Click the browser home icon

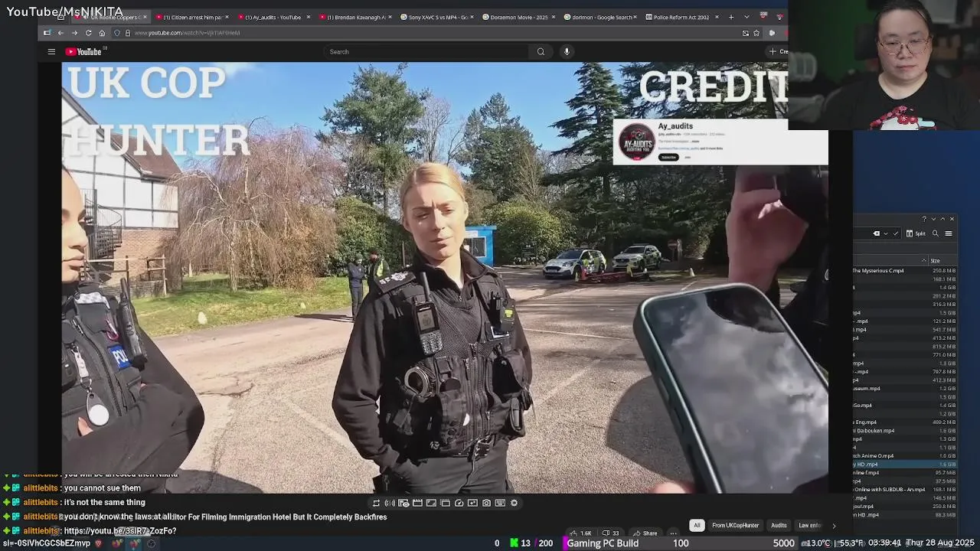102,33
